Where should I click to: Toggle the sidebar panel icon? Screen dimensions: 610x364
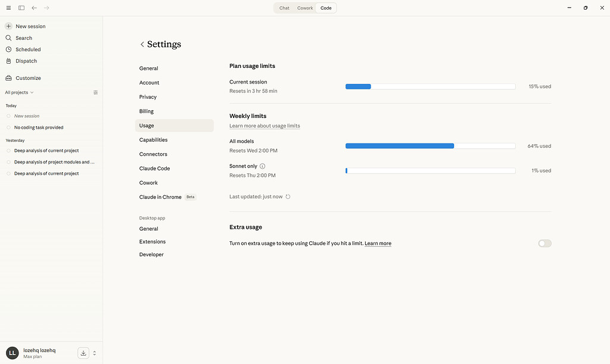(21, 8)
